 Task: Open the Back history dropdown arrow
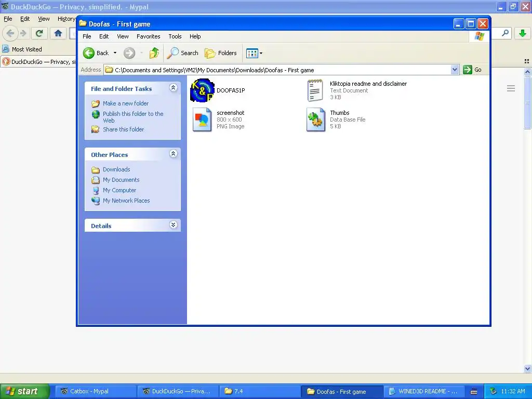coord(115,53)
